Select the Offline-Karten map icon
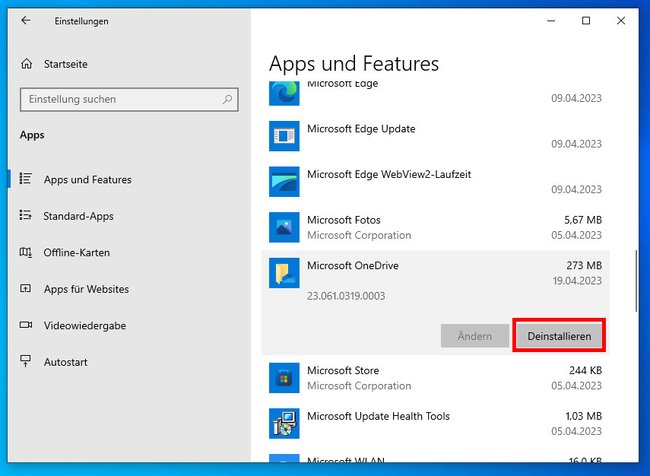This screenshot has width=650, height=476. click(26, 252)
